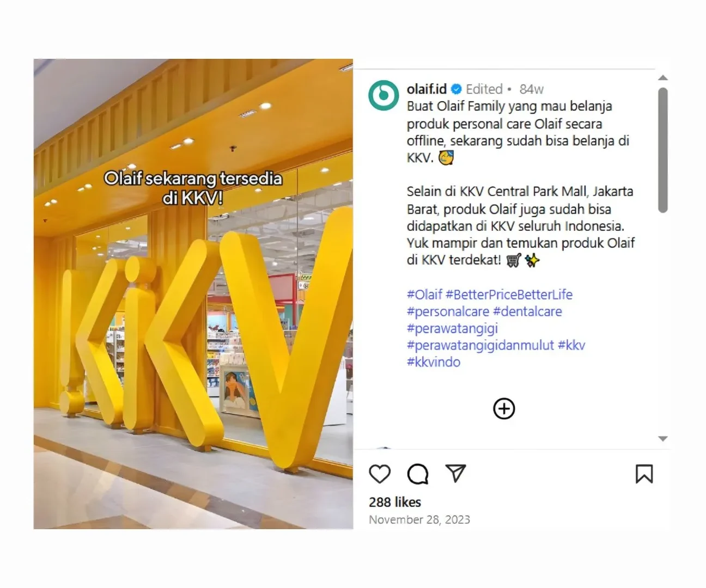Open the olaif.id username link
Image resolution: width=706 pixels, height=588 pixels.
coord(427,89)
